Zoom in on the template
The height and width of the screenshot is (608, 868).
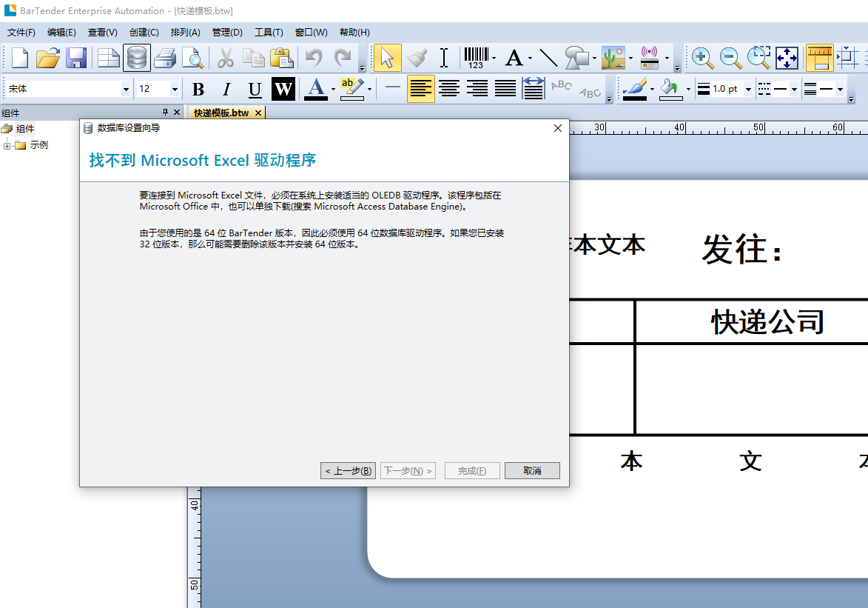(702, 58)
